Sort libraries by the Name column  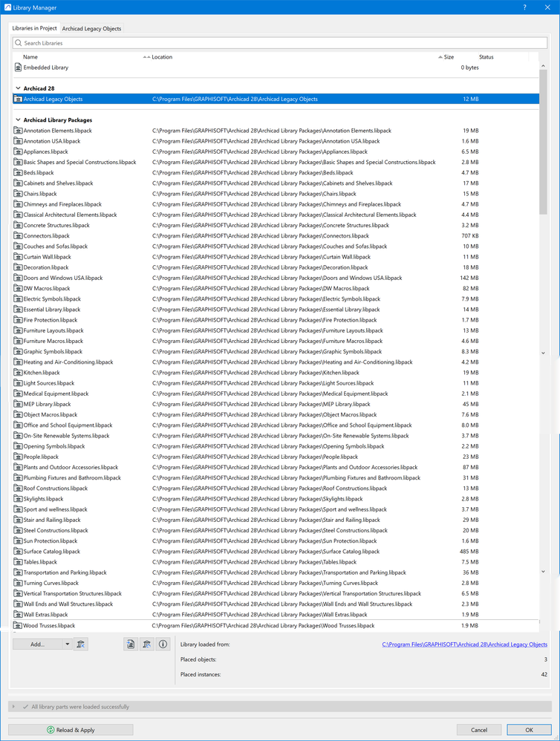pos(30,56)
